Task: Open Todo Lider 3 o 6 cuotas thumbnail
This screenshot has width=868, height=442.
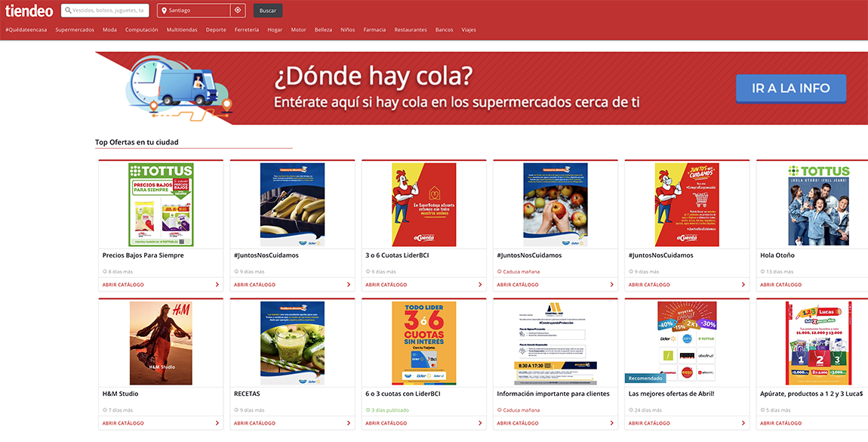Action: point(424,343)
